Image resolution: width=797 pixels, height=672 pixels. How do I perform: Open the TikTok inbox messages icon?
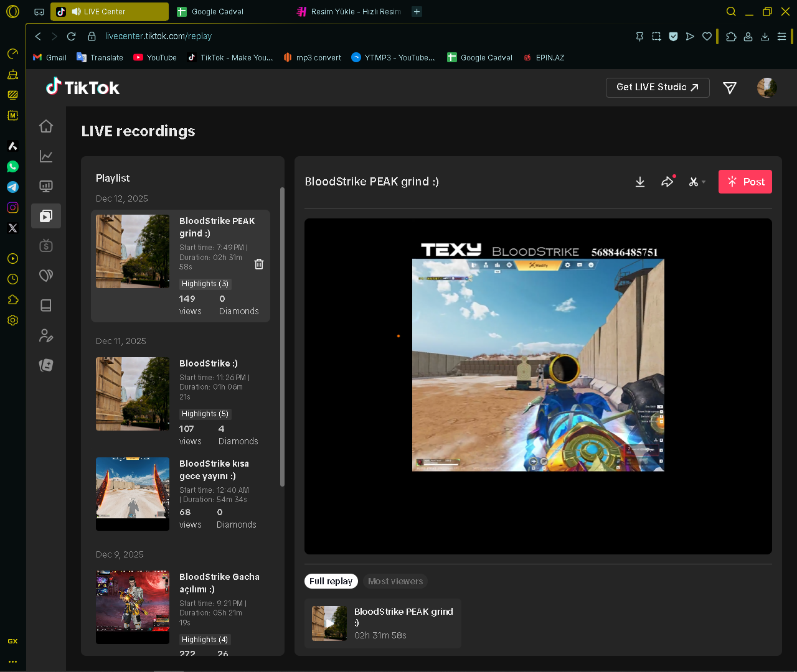pyautogui.click(x=730, y=88)
